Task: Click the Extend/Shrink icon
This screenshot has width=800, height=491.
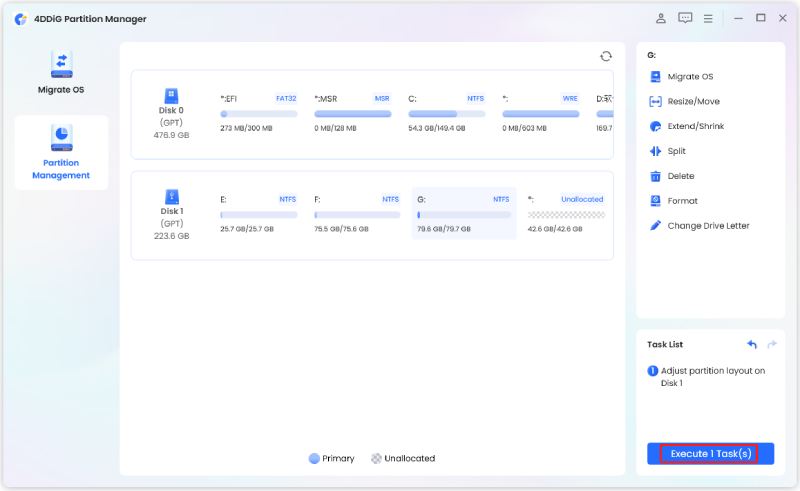Action: [655, 126]
